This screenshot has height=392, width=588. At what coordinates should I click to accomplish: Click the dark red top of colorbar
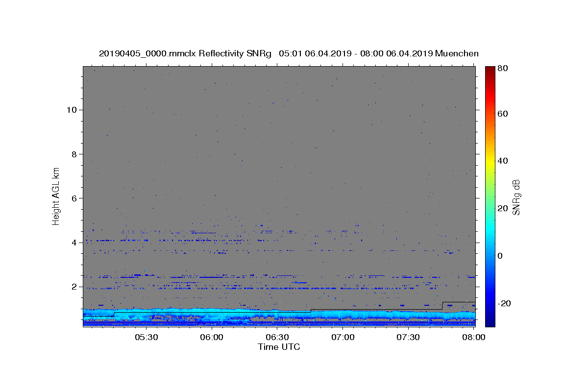(x=490, y=71)
